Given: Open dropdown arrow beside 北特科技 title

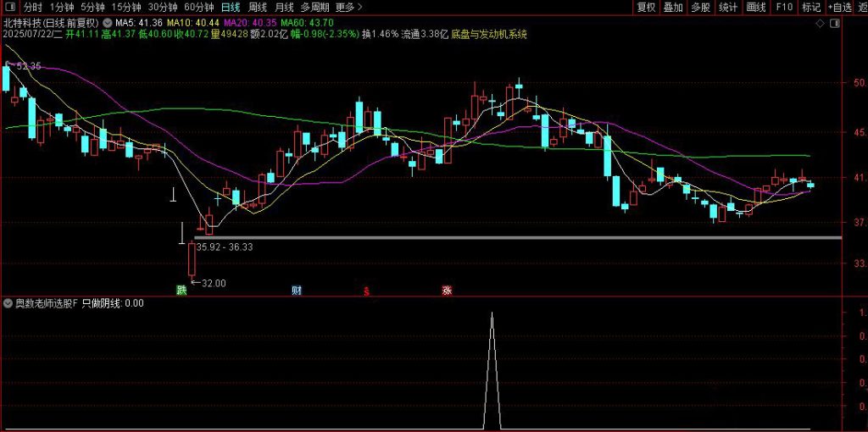Looking at the screenshot, I should 108,21.
